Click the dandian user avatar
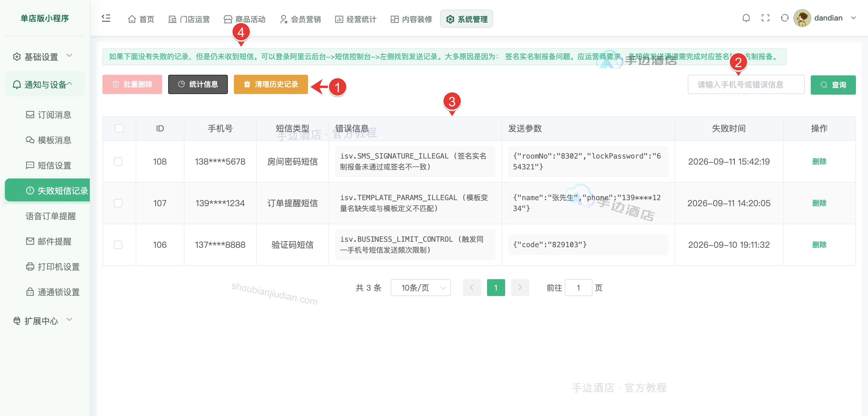Viewport: 868px width, 416px height. point(802,18)
